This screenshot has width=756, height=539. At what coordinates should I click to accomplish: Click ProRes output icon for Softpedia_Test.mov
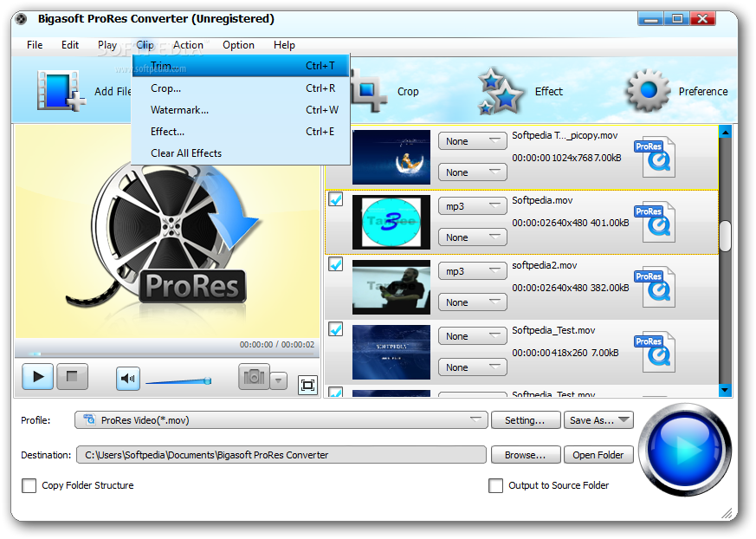pyautogui.click(x=656, y=352)
